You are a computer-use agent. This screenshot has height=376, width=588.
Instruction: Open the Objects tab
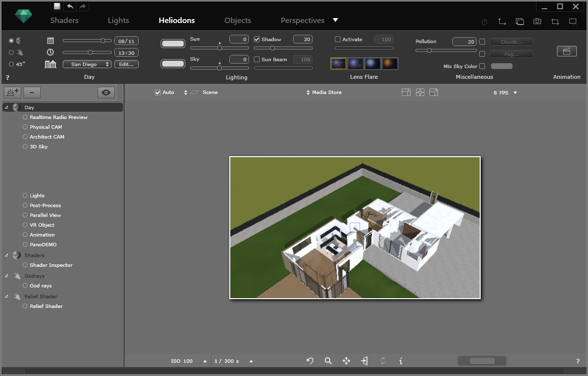[238, 21]
